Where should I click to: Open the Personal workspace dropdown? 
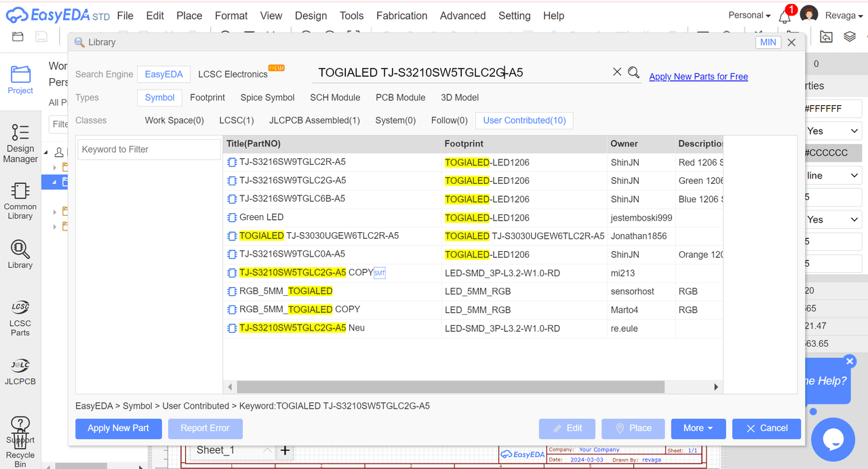coord(749,16)
